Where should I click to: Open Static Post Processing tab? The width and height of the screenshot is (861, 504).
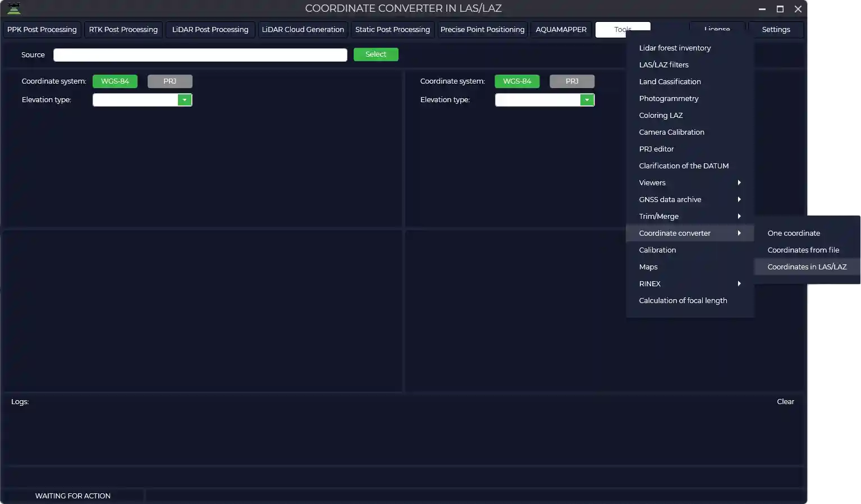(x=393, y=30)
